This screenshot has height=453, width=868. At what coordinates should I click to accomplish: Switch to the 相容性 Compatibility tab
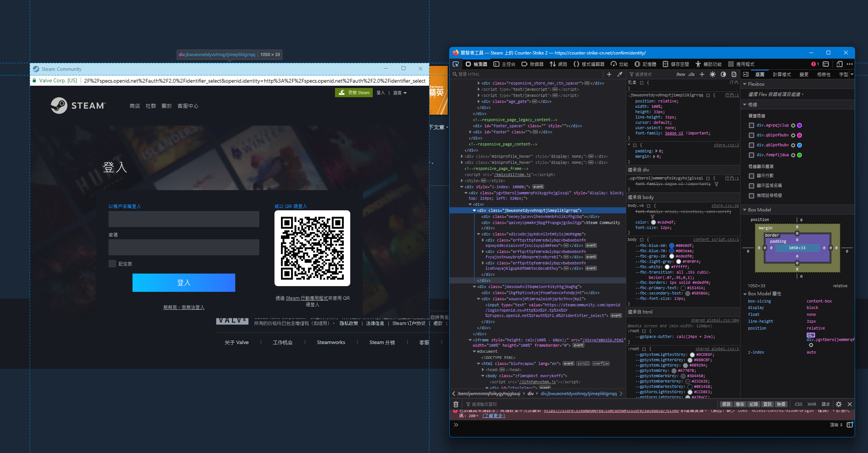[x=824, y=74]
